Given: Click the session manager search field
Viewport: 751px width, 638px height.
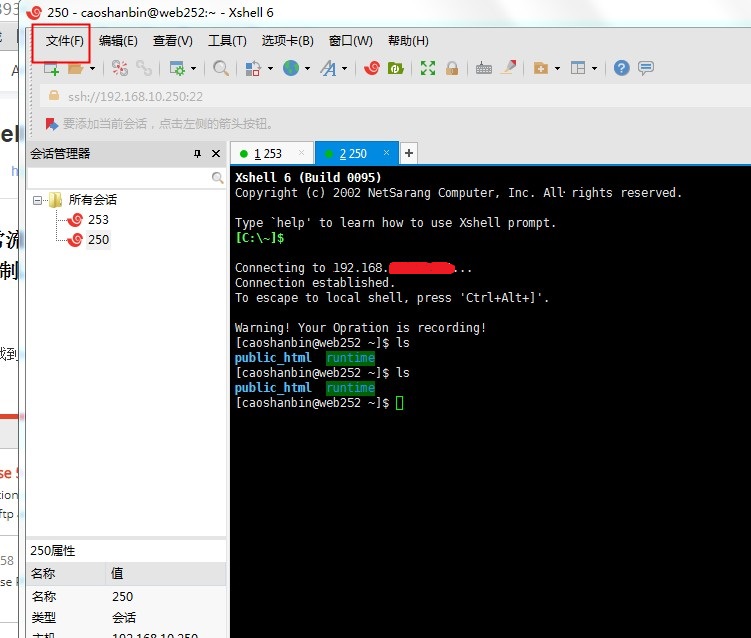Looking at the screenshot, I should (x=120, y=178).
